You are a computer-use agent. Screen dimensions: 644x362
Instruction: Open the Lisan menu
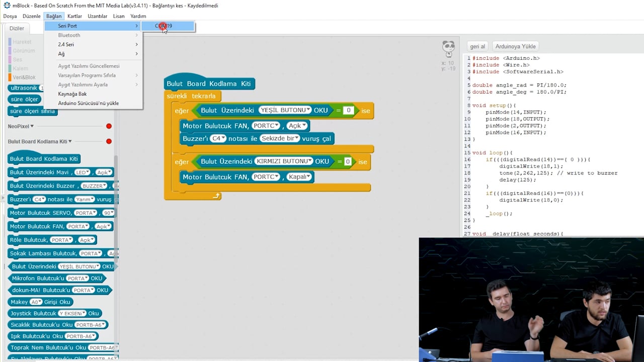tap(119, 16)
